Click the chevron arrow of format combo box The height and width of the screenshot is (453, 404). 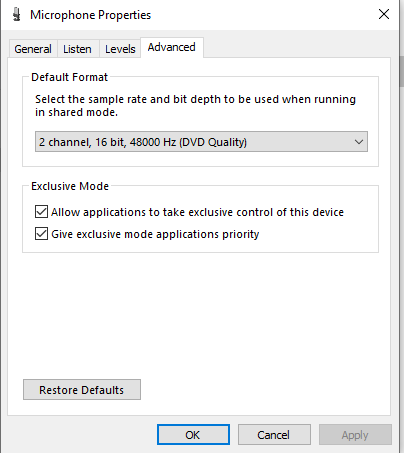[x=359, y=142]
